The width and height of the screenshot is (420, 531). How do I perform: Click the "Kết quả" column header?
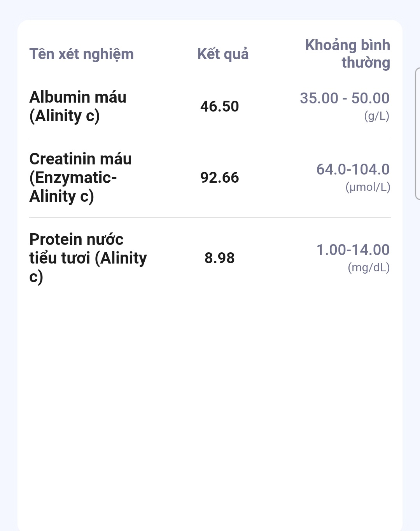223,54
